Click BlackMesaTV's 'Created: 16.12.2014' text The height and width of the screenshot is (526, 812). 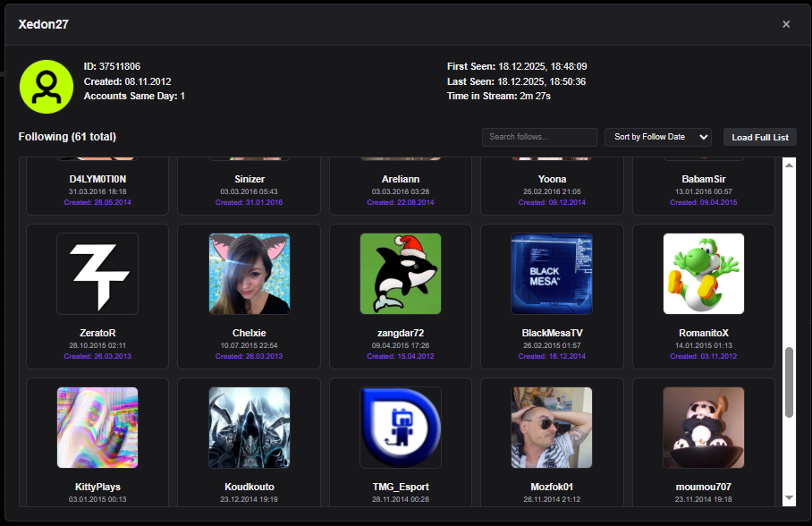point(552,357)
